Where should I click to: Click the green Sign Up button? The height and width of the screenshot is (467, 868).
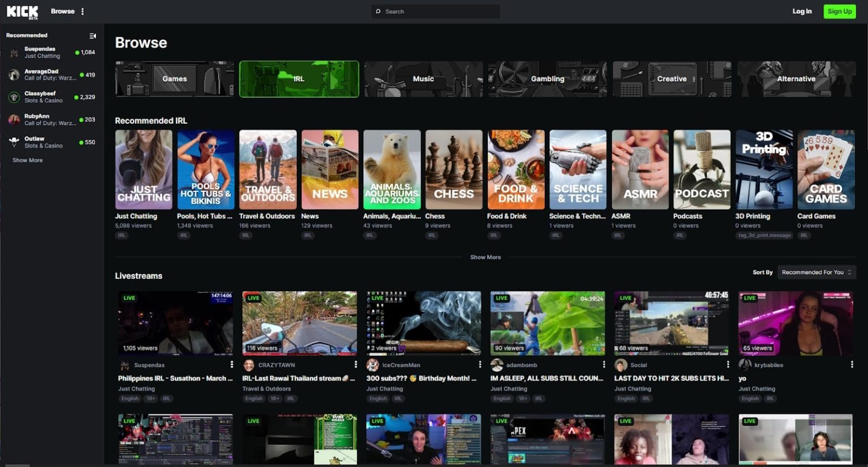839,11
